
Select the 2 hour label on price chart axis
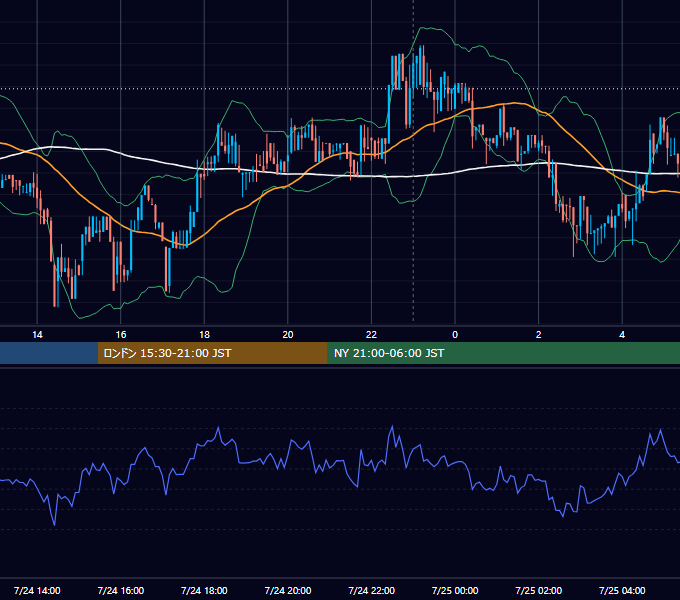539,335
